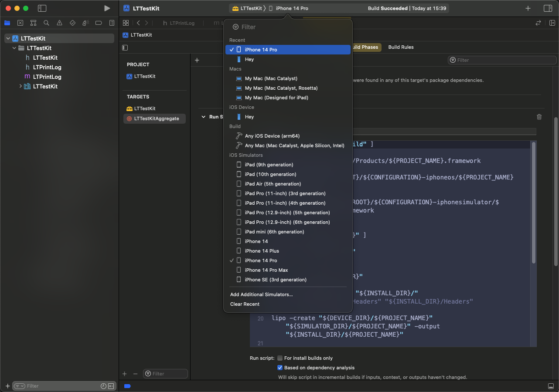
Task: Open the LTPrintLog header editor tab
Action: coord(179,23)
